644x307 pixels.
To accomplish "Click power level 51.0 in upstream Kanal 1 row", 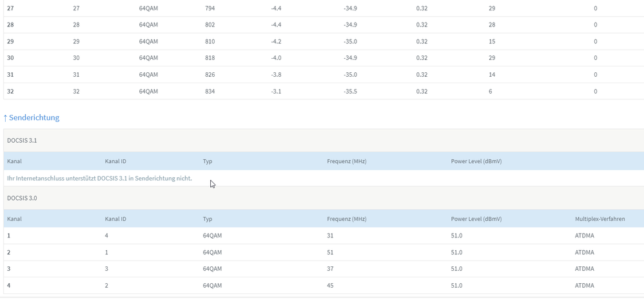I will 456,236.
